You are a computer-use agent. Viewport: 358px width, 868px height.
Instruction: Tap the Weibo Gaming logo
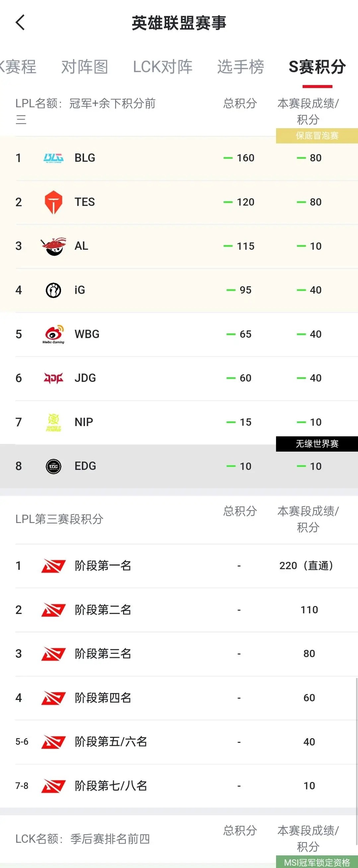[53, 334]
